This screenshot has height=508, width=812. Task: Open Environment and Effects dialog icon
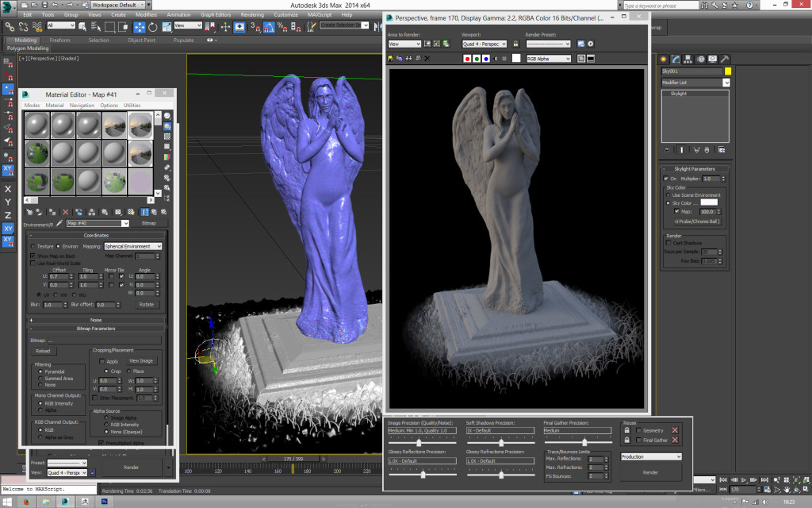590,44
